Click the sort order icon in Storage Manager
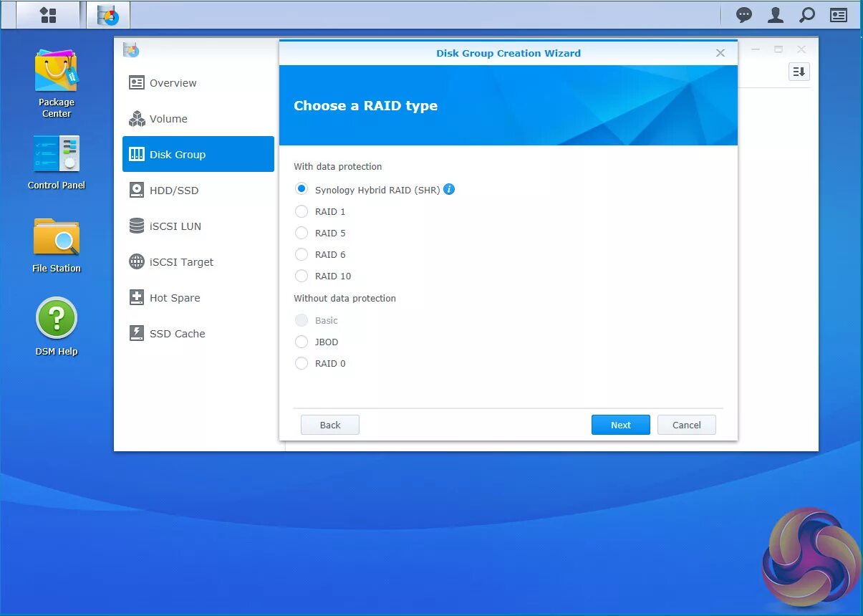The width and height of the screenshot is (863, 616). pyautogui.click(x=799, y=72)
